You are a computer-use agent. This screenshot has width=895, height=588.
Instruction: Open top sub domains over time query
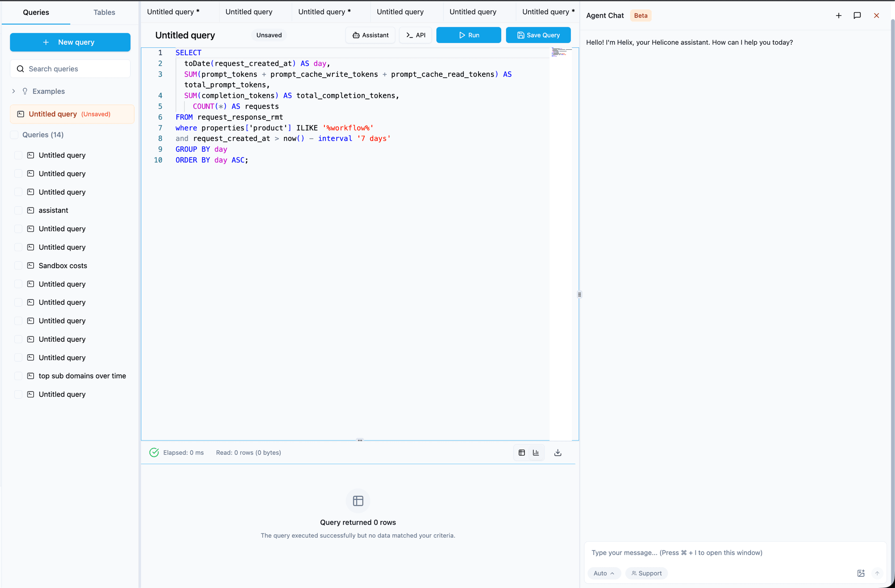pyautogui.click(x=82, y=376)
